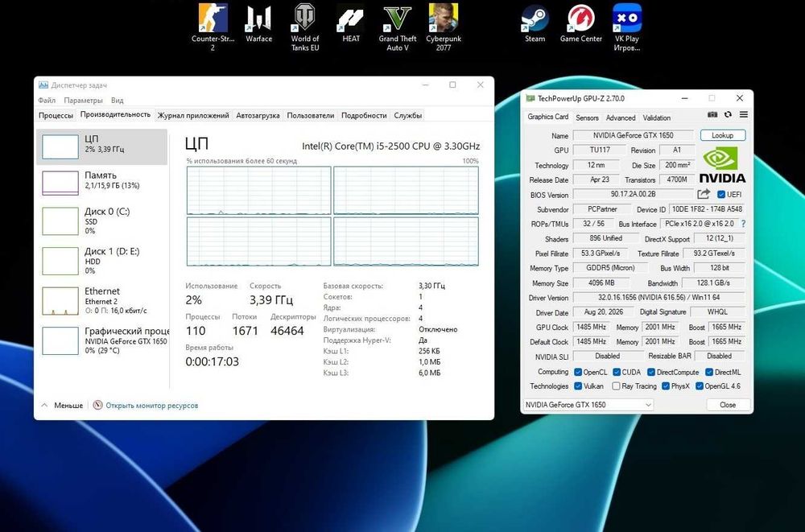Open GPU-Z hamburger menu
This screenshot has width=805, height=532.
(x=743, y=114)
